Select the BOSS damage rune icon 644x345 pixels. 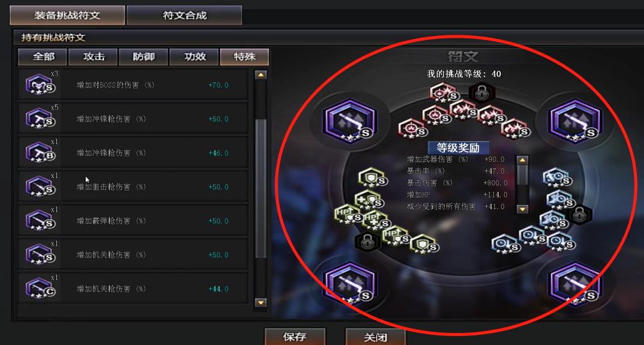(40, 85)
